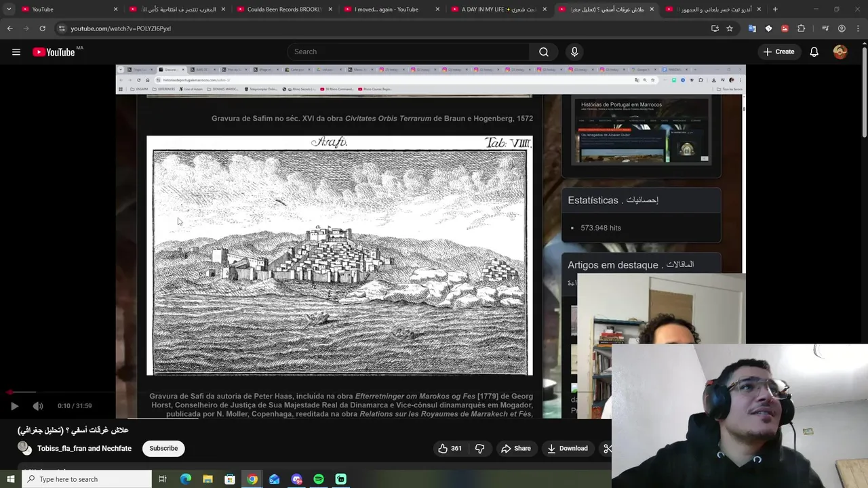Close the Coulda Been Records tab

(x=330, y=9)
